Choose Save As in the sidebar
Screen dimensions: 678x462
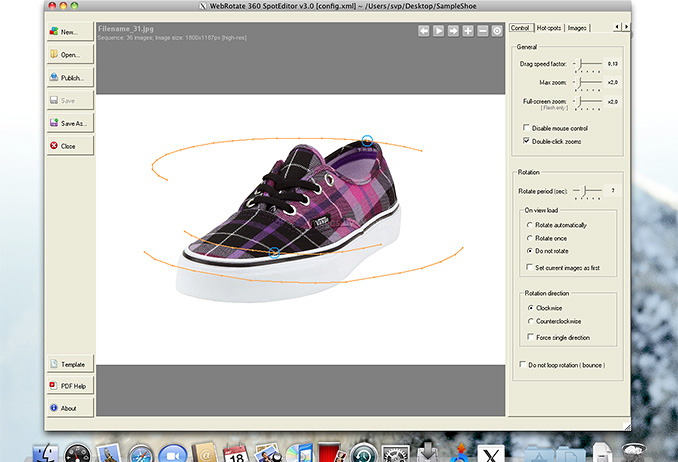coord(70,123)
